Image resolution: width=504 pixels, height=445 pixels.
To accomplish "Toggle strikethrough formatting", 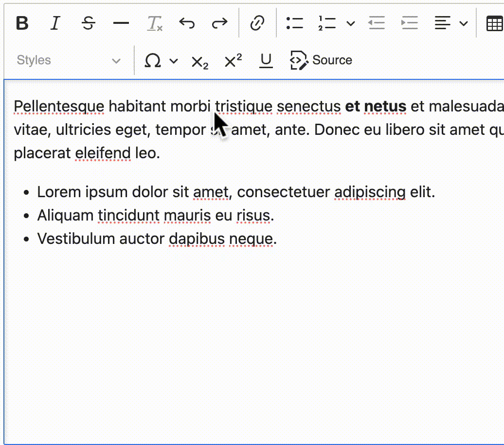I will 88,23.
